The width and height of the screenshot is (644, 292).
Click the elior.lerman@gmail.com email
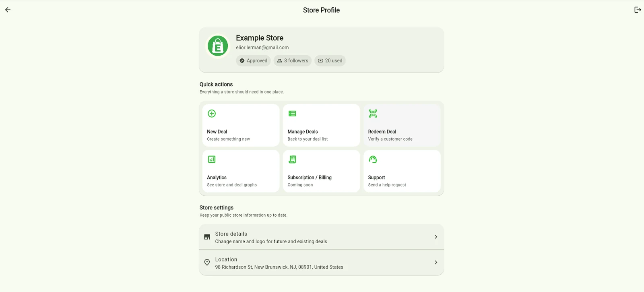tap(262, 48)
